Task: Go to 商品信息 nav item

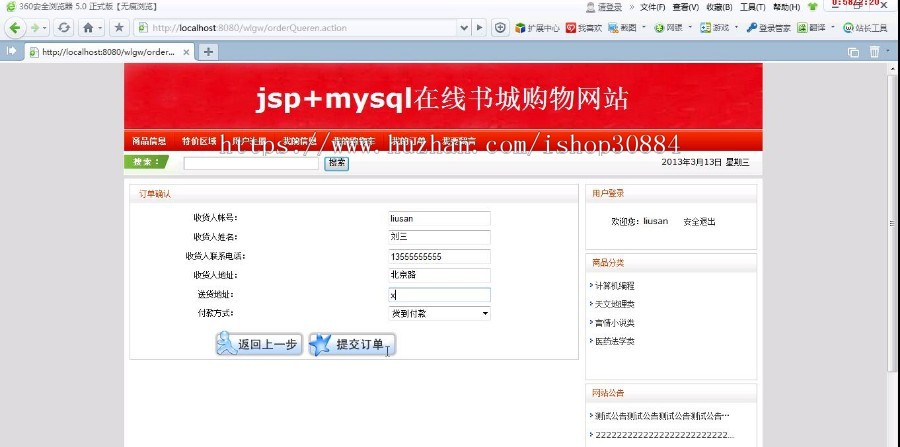Action: (x=149, y=141)
